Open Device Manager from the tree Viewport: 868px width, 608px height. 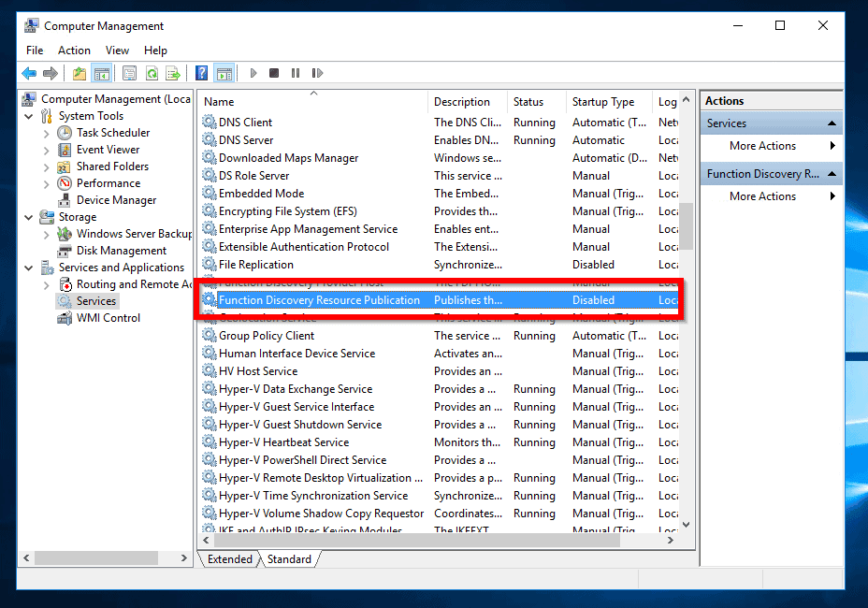[116, 200]
